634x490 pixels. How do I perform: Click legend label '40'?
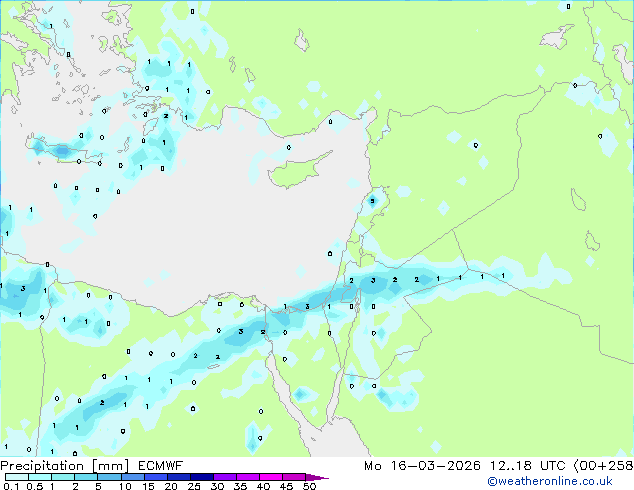(263, 486)
